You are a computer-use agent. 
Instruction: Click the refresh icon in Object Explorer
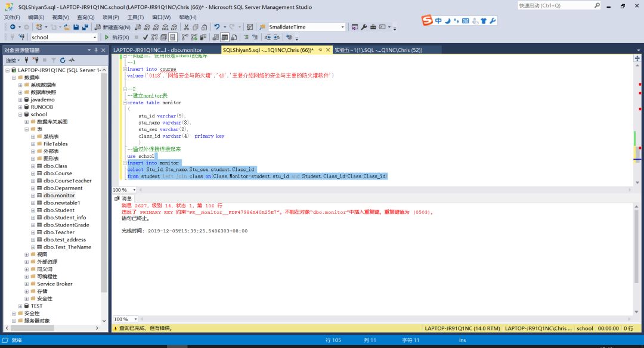click(x=63, y=60)
